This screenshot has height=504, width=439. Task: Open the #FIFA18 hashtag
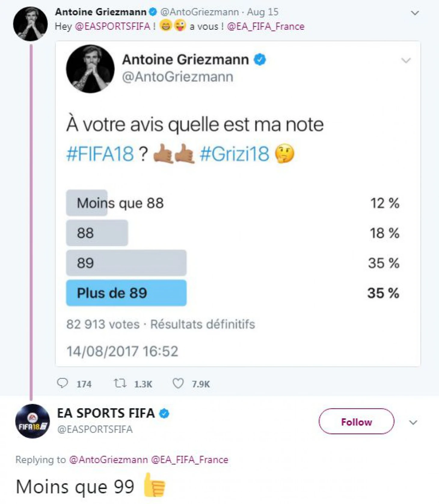pyautogui.click(x=100, y=154)
